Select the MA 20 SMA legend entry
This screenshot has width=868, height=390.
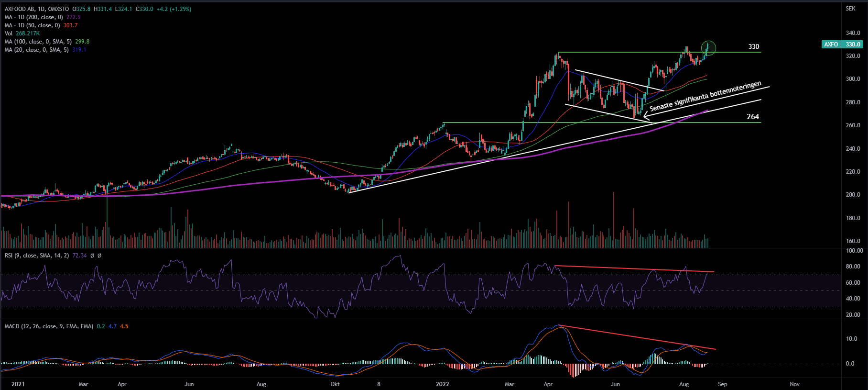(37, 50)
